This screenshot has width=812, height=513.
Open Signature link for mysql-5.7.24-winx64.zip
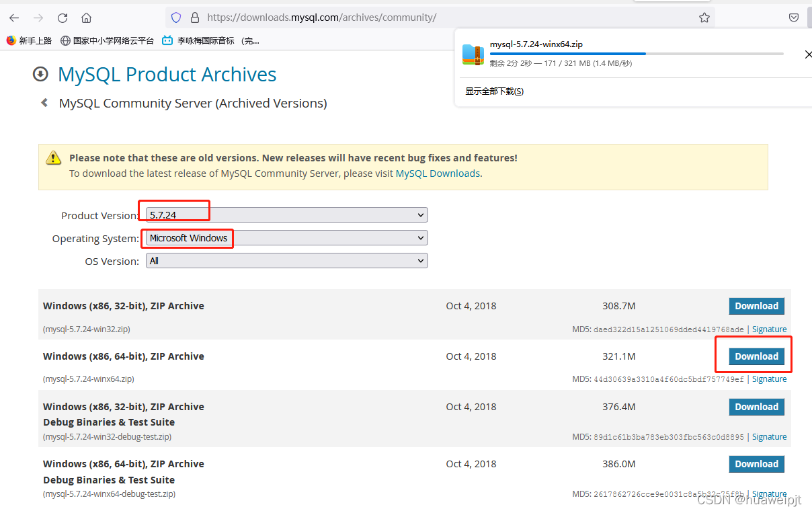pyautogui.click(x=769, y=379)
